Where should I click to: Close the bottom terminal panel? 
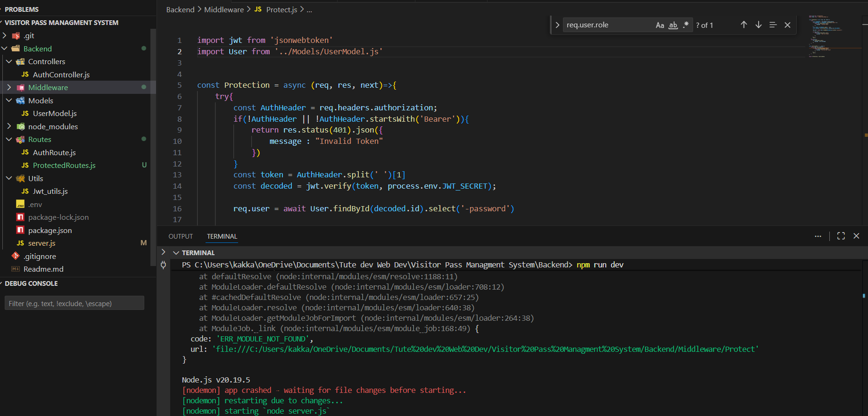[x=856, y=236]
